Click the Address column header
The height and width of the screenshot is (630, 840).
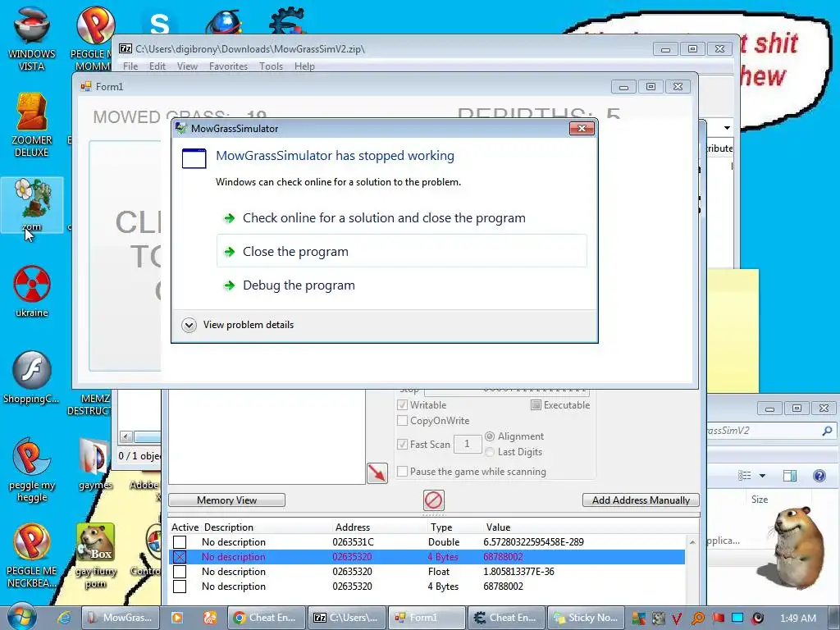353,527
